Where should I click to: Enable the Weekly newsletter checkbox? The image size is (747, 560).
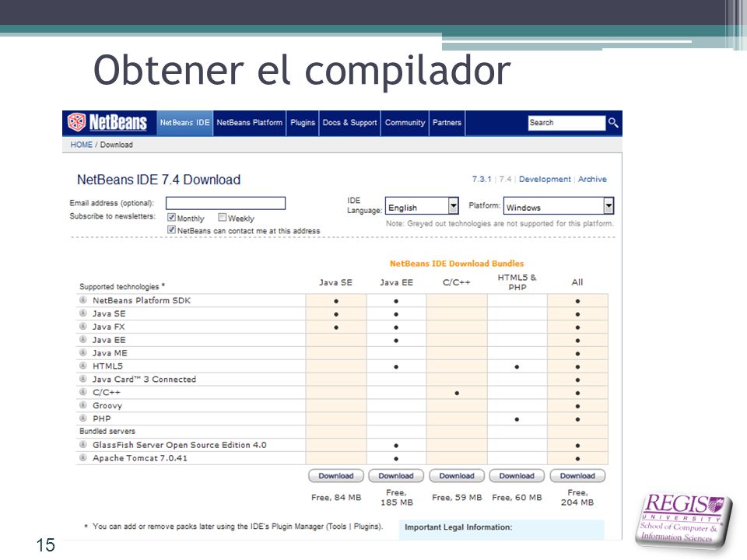click(222, 217)
